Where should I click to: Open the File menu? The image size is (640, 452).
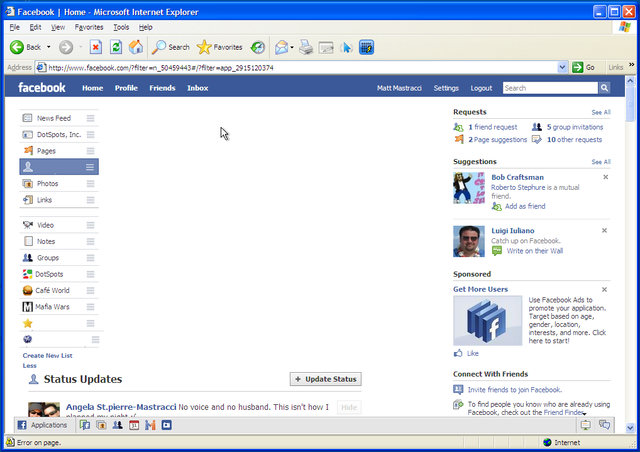15,27
